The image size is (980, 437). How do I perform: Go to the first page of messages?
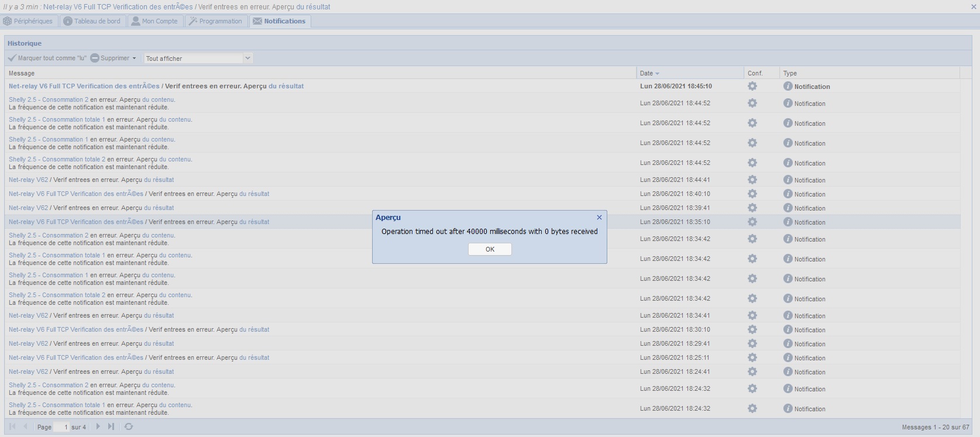tap(12, 426)
